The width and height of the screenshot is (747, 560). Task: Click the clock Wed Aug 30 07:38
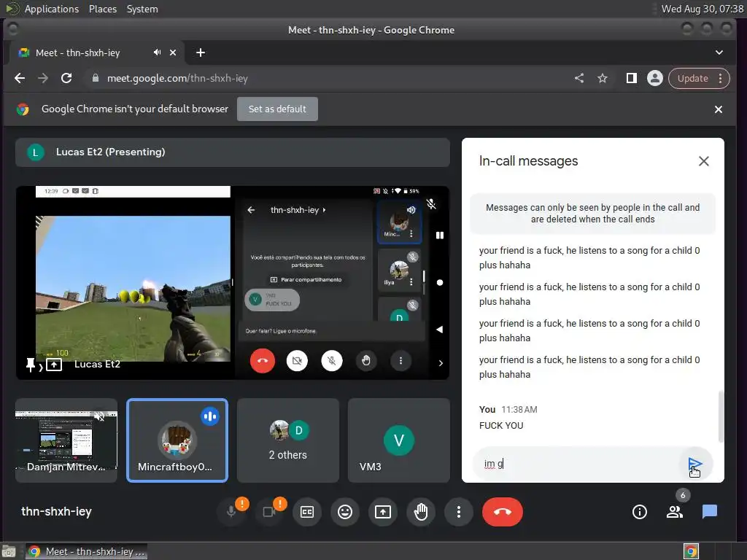click(x=703, y=9)
